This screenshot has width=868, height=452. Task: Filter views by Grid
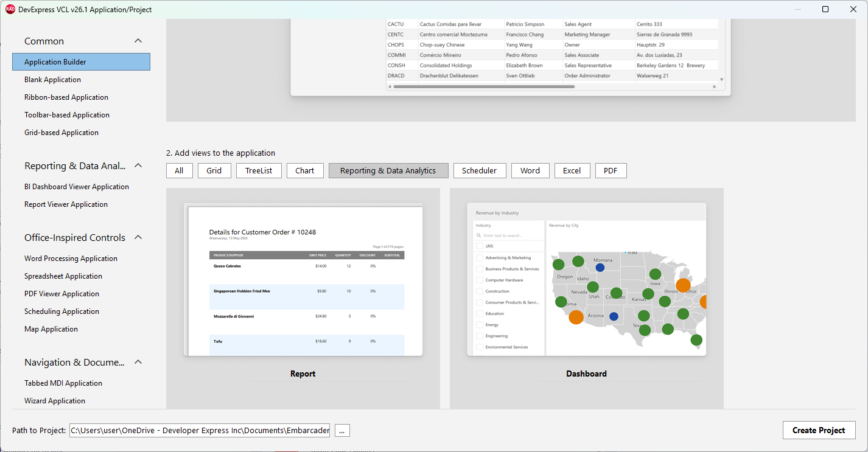pyautogui.click(x=214, y=171)
